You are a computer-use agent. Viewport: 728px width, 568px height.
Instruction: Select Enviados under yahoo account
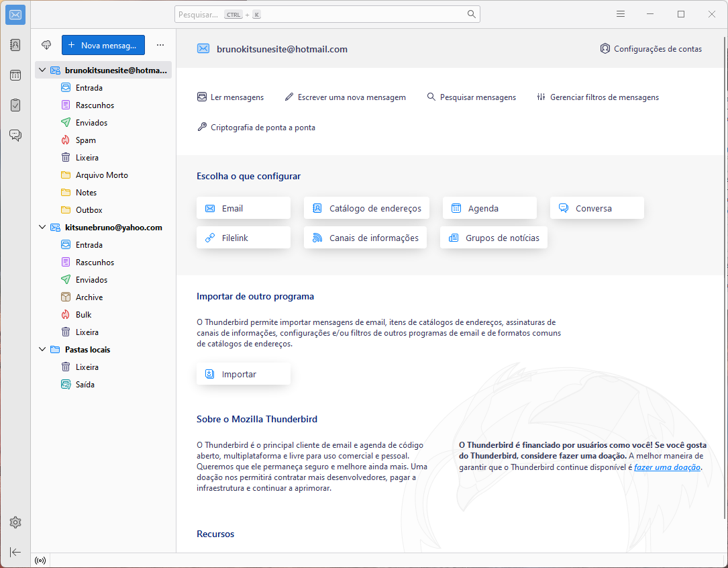coord(103,279)
